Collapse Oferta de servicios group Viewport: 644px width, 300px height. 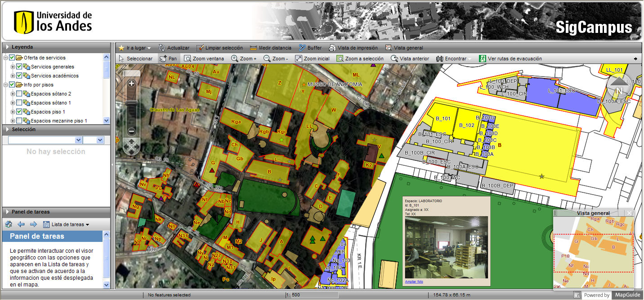6,58
